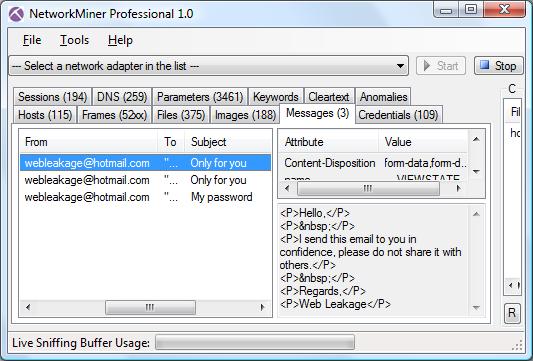Switch to the Parameters (3461) tab
Viewport: 533px width, 361px height.
200,97
